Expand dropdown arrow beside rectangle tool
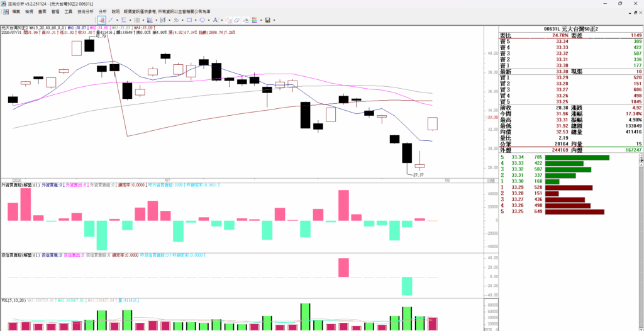Viewport: 644px width, 331px height. coord(196,20)
